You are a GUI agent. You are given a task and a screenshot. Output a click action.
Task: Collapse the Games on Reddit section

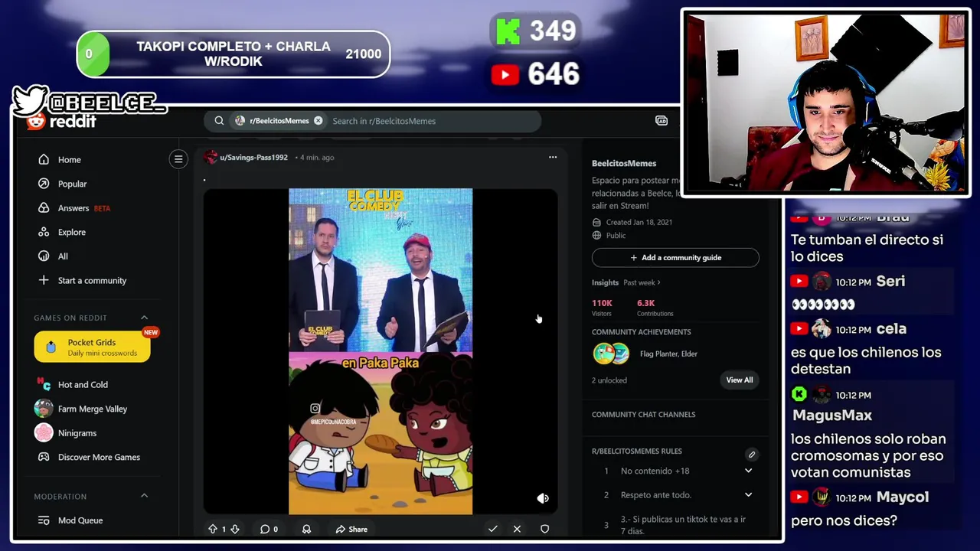coord(144,318)
